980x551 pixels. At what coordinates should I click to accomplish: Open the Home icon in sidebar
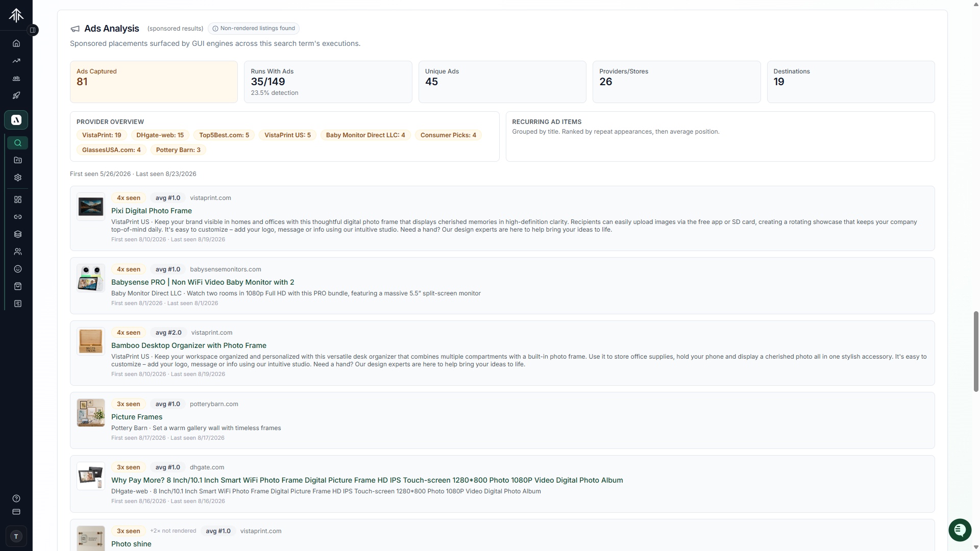tap(16, 43)
